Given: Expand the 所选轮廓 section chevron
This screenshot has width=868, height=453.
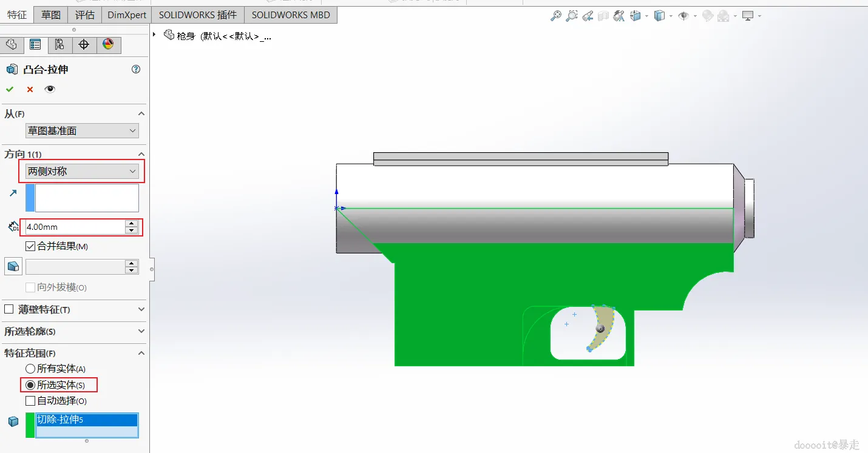Looking at the screenshot, I should (x=141, y=331).
